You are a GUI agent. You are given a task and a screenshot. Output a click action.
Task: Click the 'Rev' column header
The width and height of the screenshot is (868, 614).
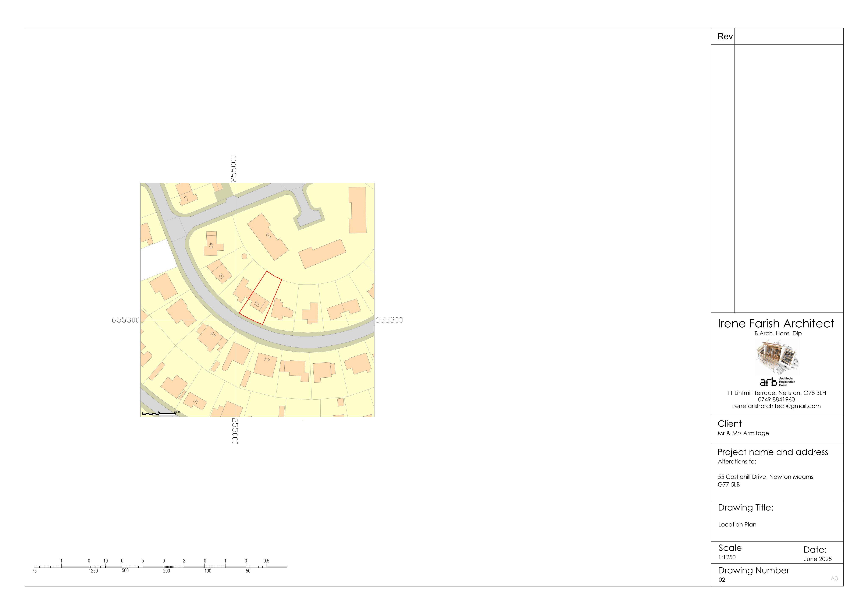click(725, 36)
